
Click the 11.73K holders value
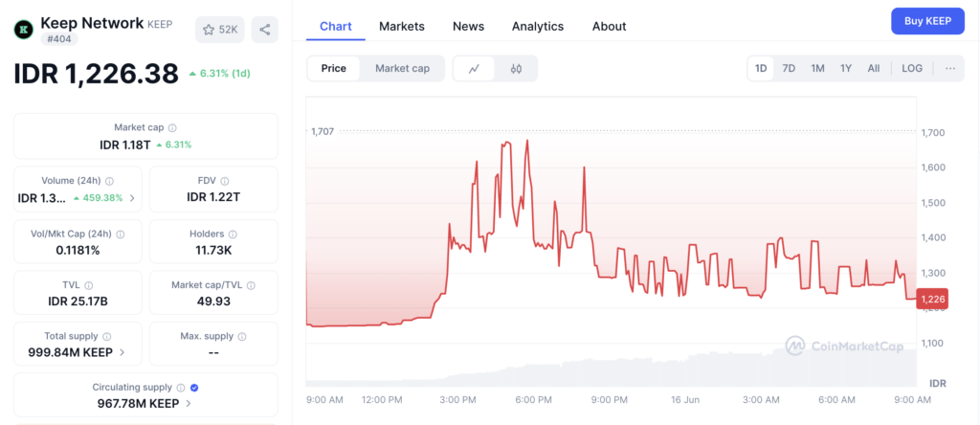coord(213,250)
